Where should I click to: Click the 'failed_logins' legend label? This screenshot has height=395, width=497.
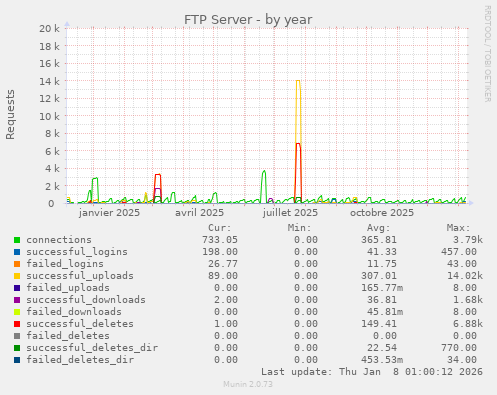click(65, 264)
